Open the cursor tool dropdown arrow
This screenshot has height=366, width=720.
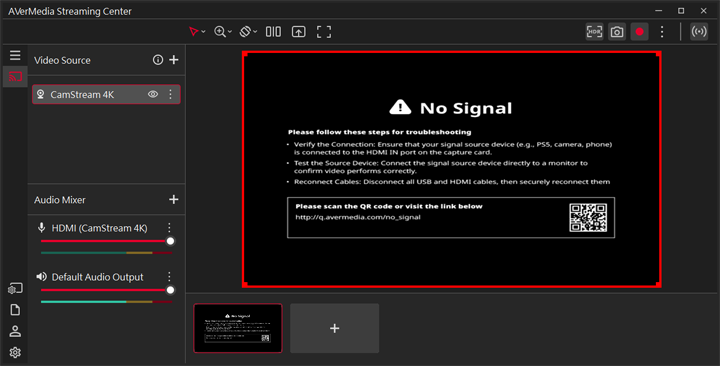point(203,32)
